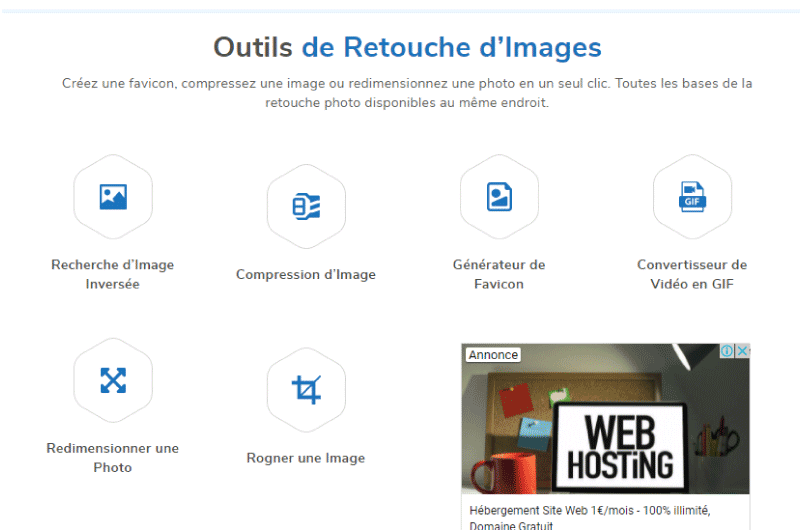Open the Rogner une Image crop icon
This screenshot has height=530, width=800.
coord(306,390)
